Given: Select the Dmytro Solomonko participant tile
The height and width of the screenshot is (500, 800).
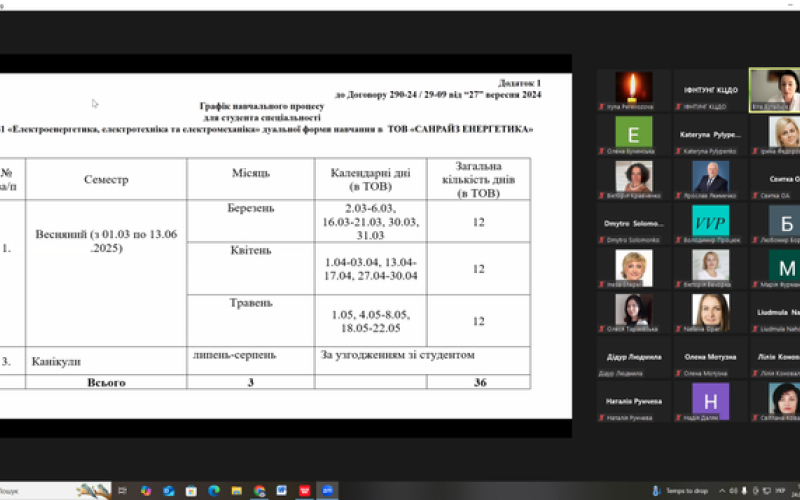Looking at the screenshot, I should (x=634, y=223).
